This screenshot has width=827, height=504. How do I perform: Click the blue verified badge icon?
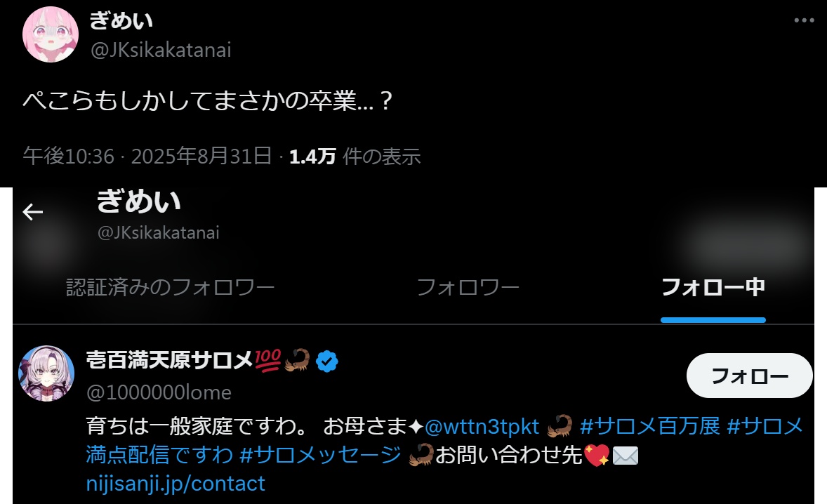(x=327, y=361)
